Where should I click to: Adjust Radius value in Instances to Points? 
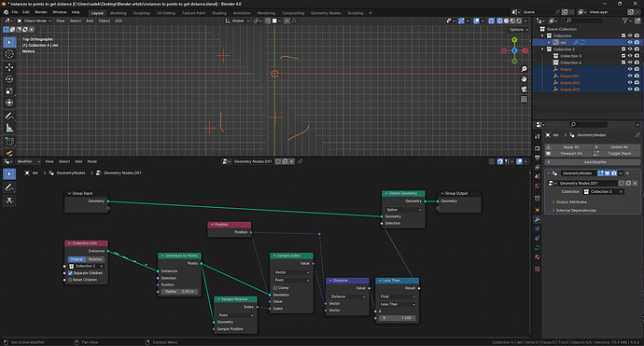click(179, 291)
